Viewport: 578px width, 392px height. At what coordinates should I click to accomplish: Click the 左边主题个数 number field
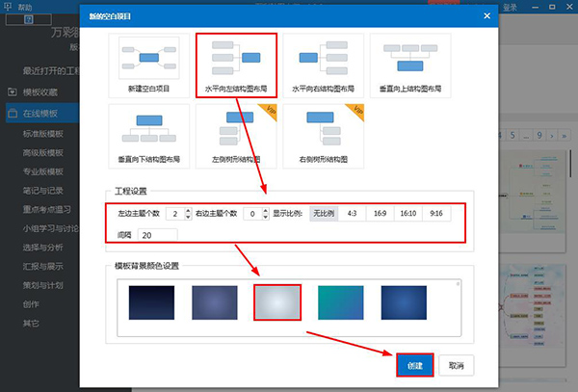(x=175, y=214)
